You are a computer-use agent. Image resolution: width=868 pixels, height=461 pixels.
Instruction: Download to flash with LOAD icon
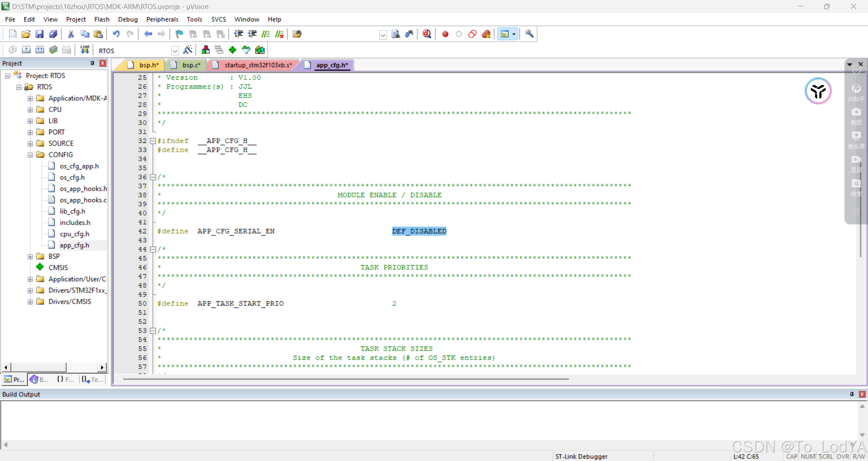(85, 50)
